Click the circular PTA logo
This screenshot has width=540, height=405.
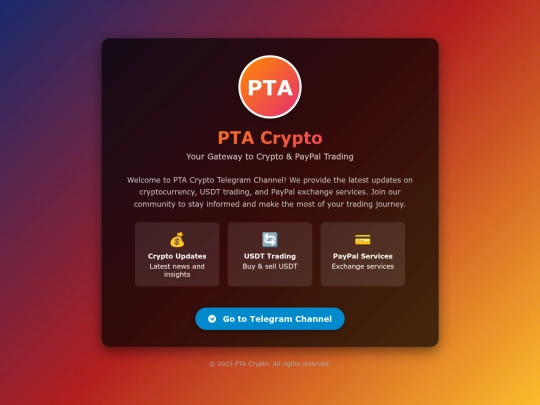[x=270, y=87]
